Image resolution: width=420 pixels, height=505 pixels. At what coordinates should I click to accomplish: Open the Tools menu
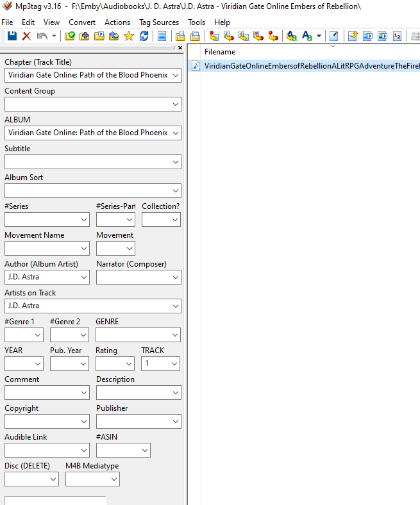click(x=197, y=22)
